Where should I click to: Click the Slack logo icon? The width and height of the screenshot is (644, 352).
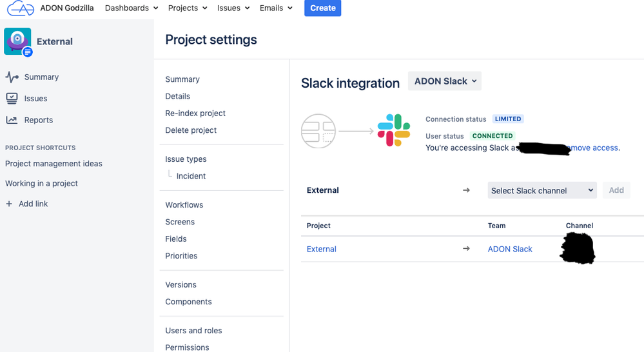click(x=394, y=130)
